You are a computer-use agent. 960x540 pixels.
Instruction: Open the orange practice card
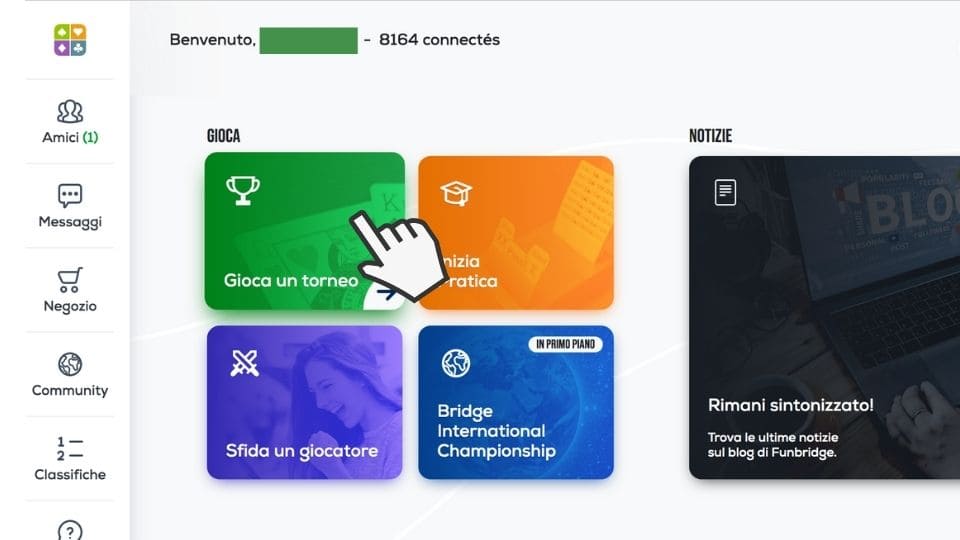(x=516, y=233)
